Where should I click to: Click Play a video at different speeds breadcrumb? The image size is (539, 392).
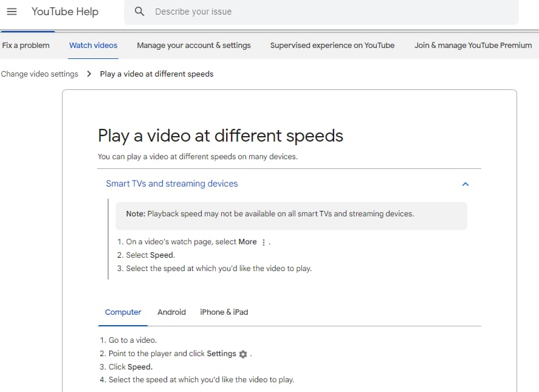[157, 74]
